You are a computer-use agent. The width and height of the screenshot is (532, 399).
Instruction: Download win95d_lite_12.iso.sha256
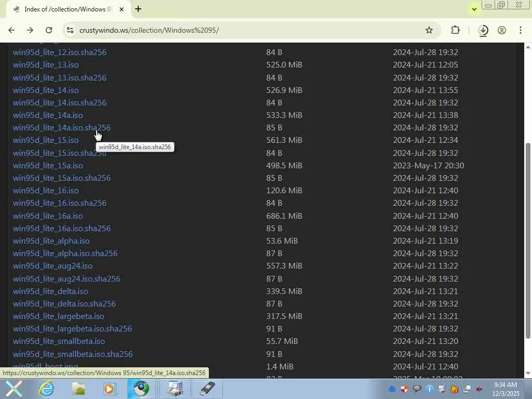[x=60, y=52]
